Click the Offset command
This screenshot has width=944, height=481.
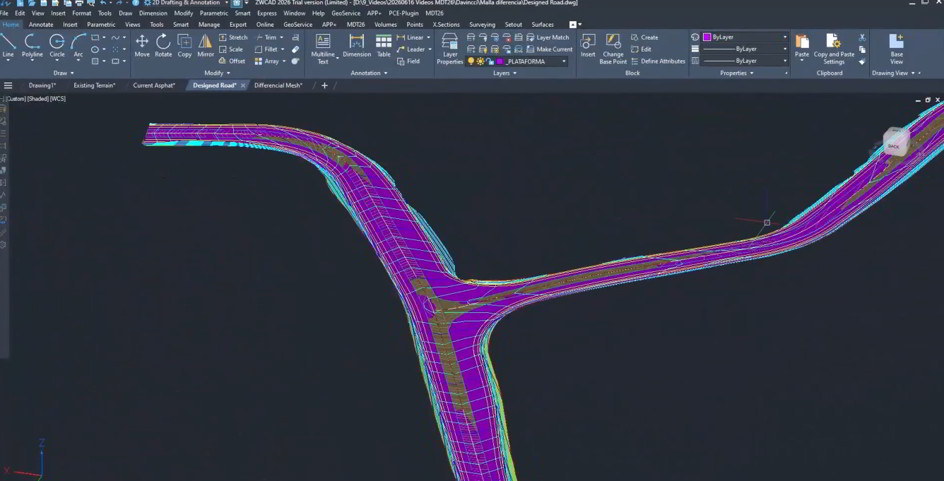tap(232, 61)
